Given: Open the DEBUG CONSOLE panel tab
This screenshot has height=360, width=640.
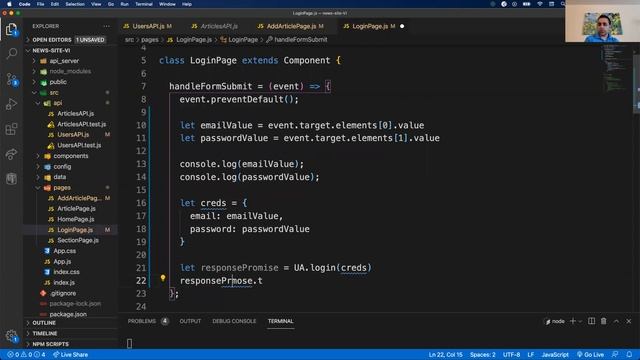Looking at the screenshot, I should tap(234, 321).
